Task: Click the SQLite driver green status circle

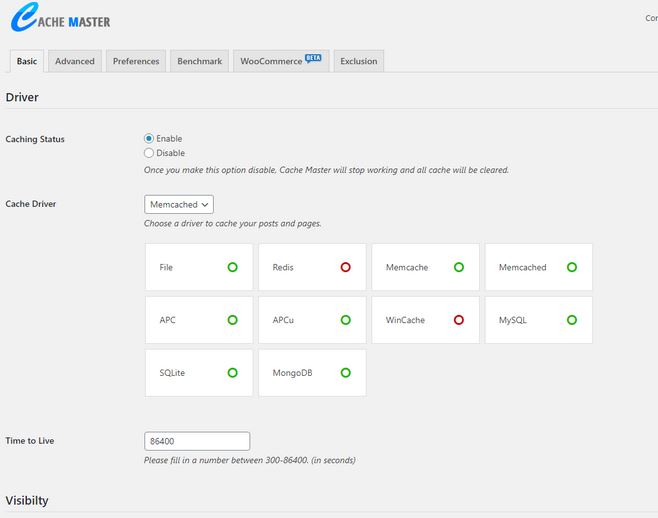Action: [x=232, y=373]
